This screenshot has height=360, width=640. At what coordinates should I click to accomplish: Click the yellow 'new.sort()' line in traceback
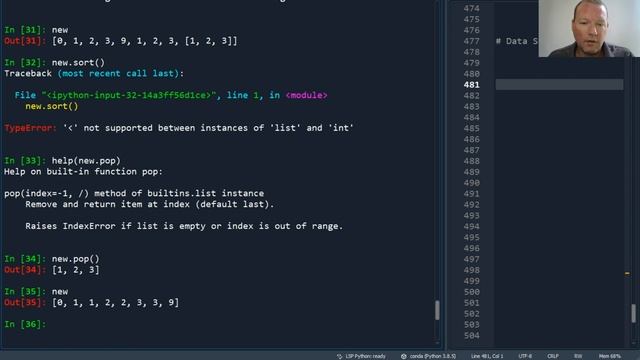51,106
